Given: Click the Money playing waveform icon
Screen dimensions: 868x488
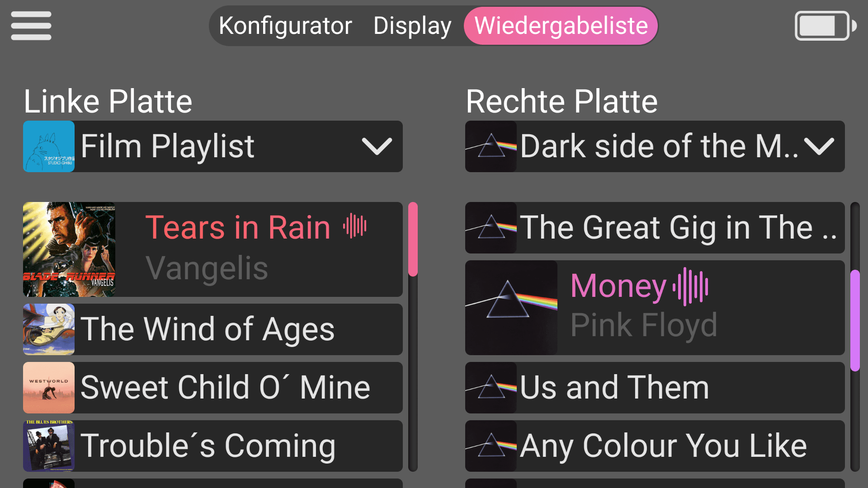Looking at the screenshot, I should [690, 286].
